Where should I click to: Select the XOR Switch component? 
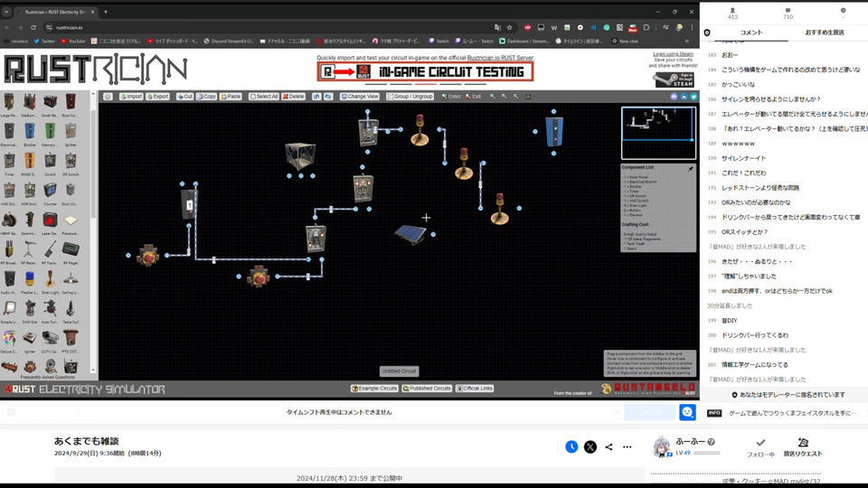coord(29,192)
